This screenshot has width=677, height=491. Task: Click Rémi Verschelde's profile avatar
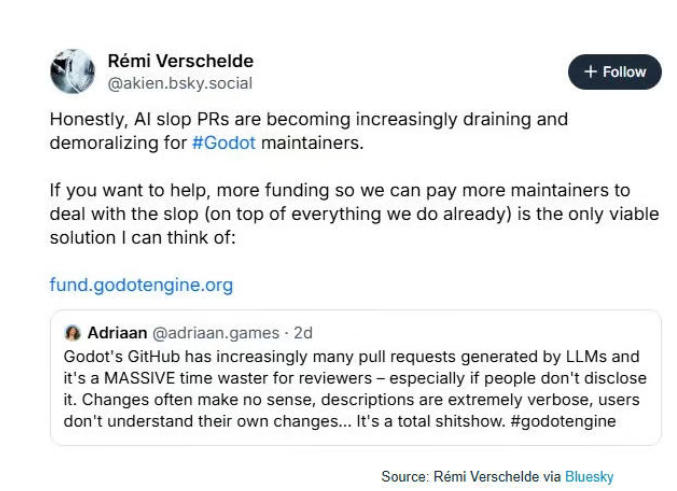pos(71,72)
